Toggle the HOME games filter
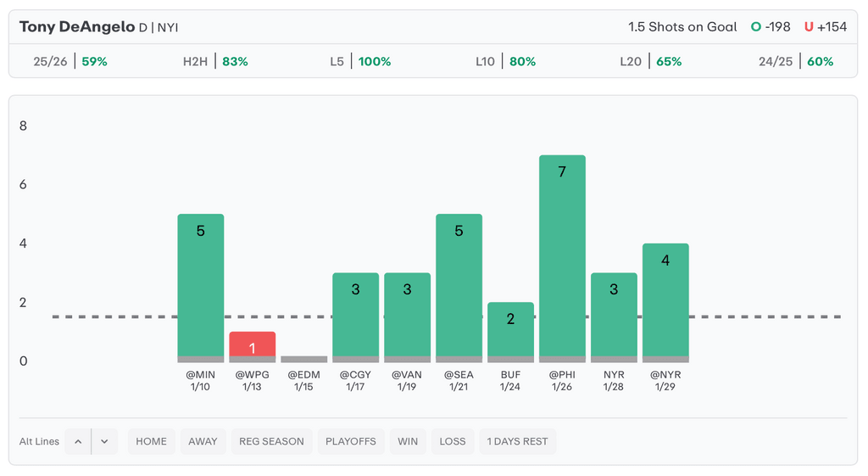This screenshot has width=868, height=476. [x=152, y=441]
